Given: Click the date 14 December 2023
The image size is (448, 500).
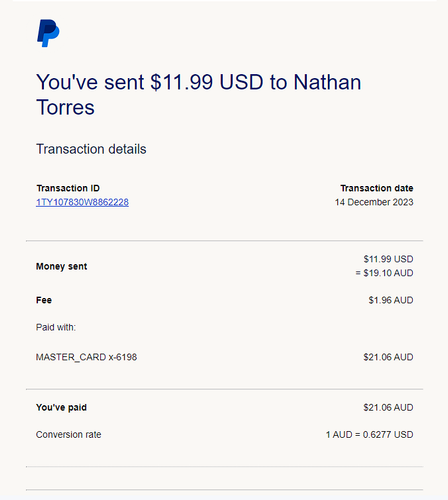Looking at the screenshot, I should [x=374, y=202].
